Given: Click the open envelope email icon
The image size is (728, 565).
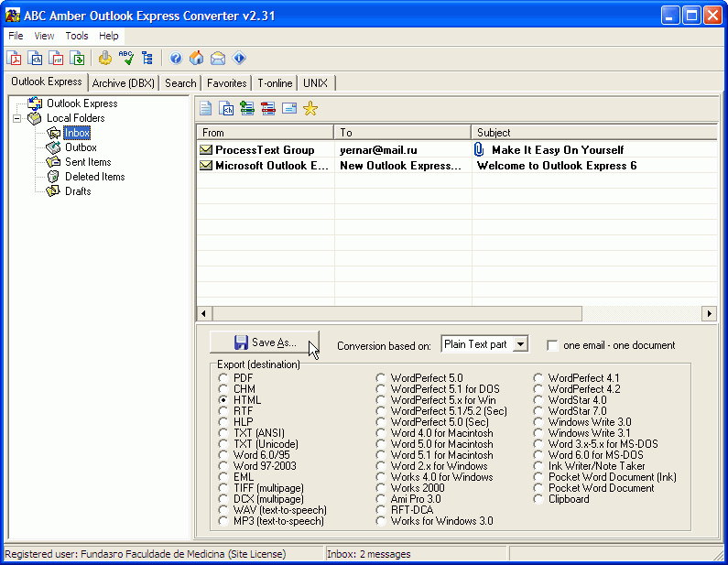Looking at the screenshot, I should pos(218,58).
